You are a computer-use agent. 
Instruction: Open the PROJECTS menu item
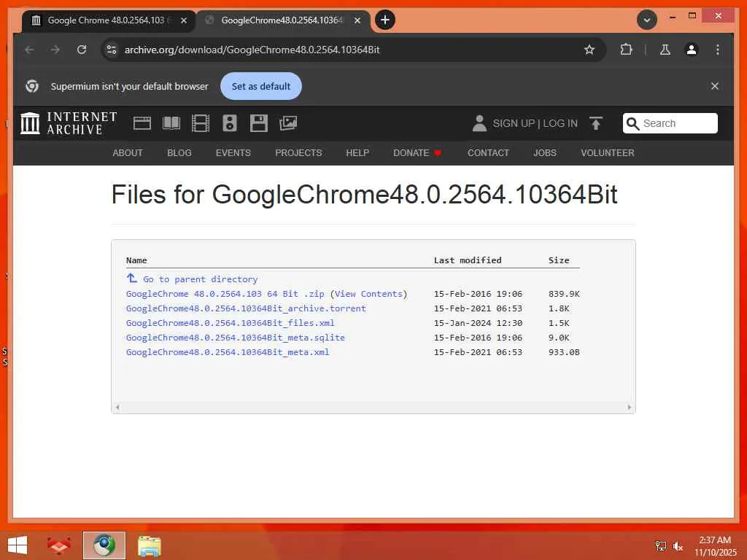click(x=298, y=153)
